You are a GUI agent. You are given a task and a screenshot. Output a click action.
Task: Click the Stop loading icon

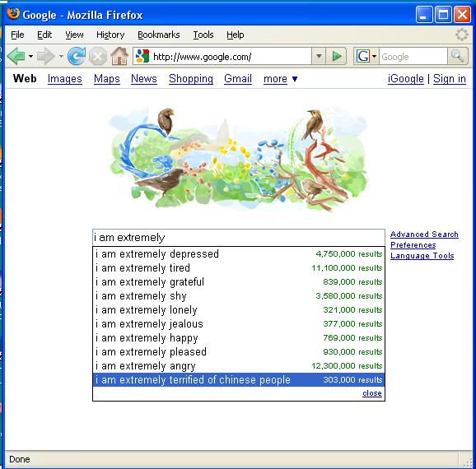point(97,57)
